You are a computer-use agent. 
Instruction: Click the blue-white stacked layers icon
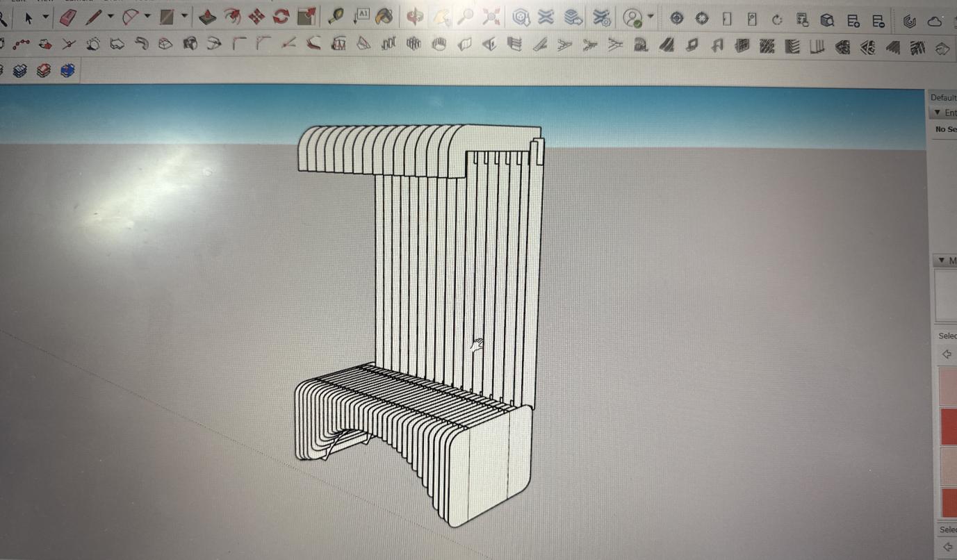[x=19, y=70]
